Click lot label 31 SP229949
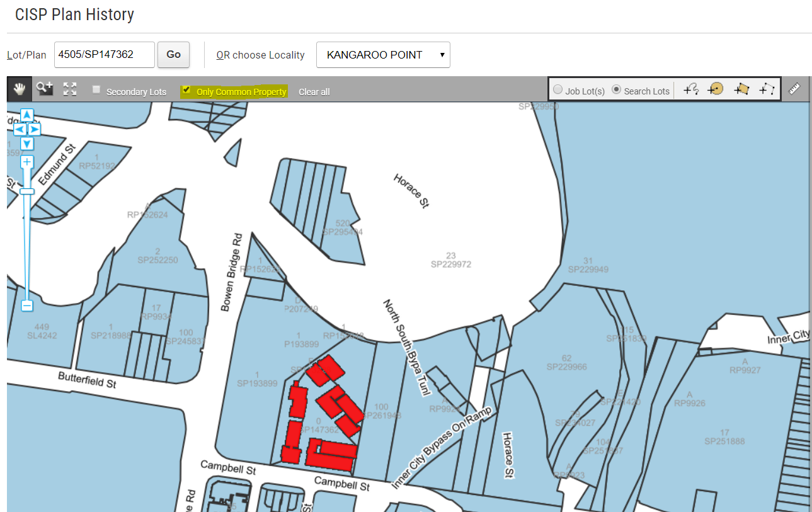 [x=588, y=265]
